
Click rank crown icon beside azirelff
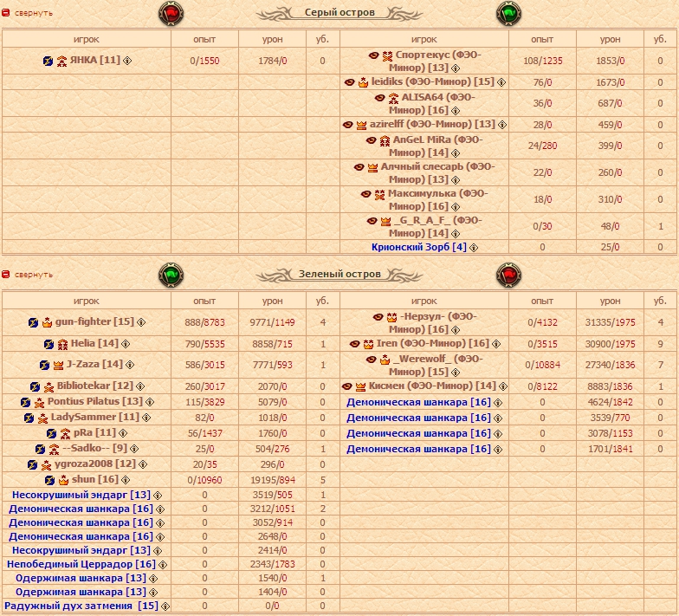coord(362,125)
